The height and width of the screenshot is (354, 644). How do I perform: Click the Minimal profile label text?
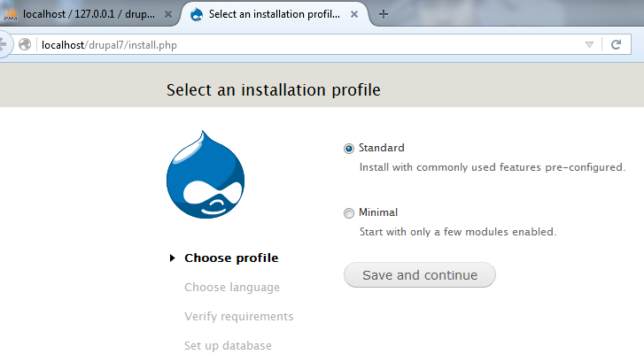pos(378,212)
